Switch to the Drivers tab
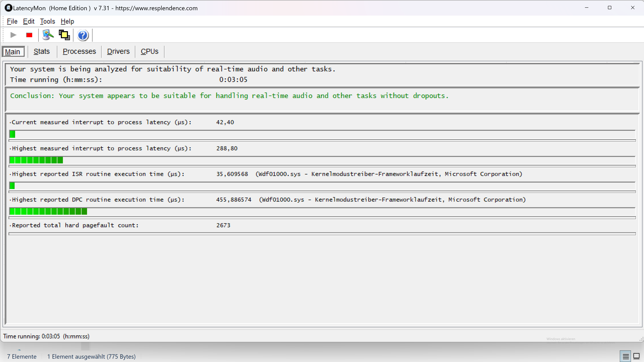 click(x=118, y=51)
